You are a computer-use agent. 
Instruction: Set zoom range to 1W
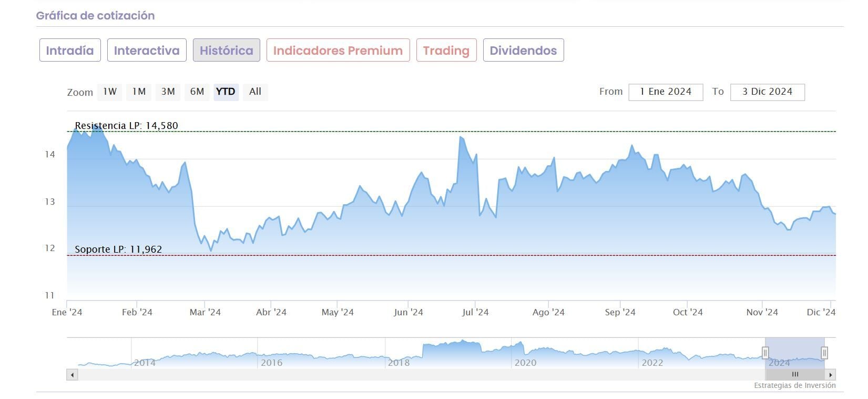(110, 92)
